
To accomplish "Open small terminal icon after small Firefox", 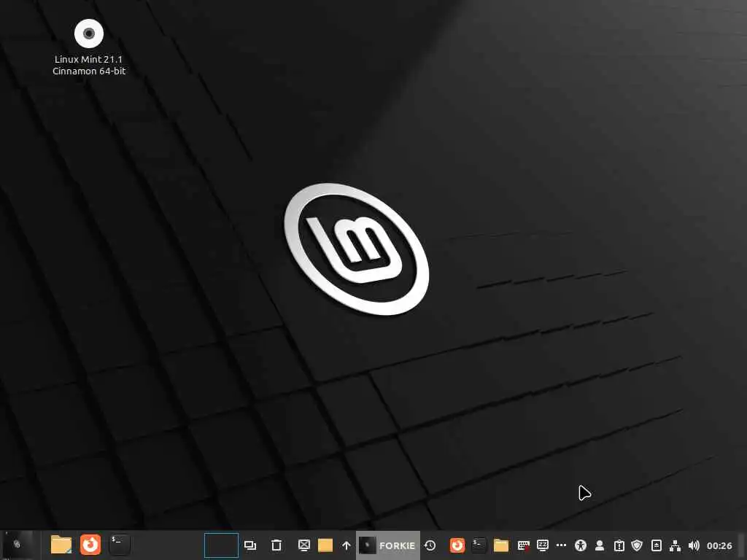I will (479, 545).
